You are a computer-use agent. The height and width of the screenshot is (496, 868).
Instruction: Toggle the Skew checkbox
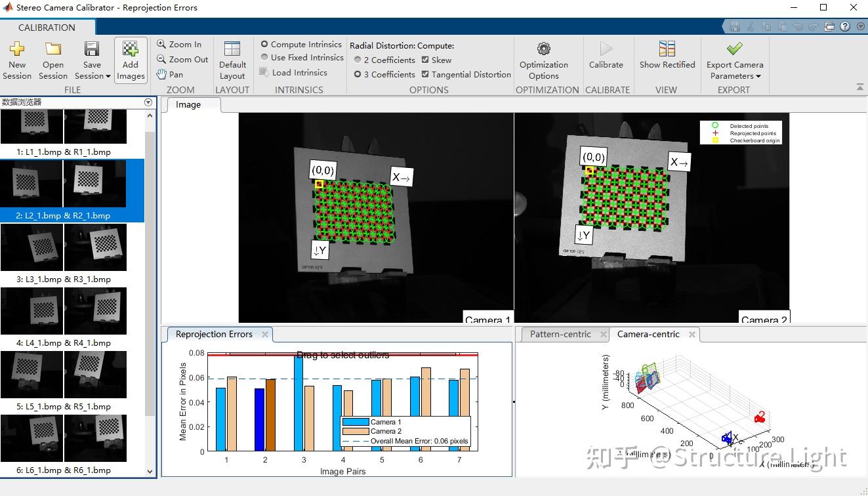tap(425, 60)
